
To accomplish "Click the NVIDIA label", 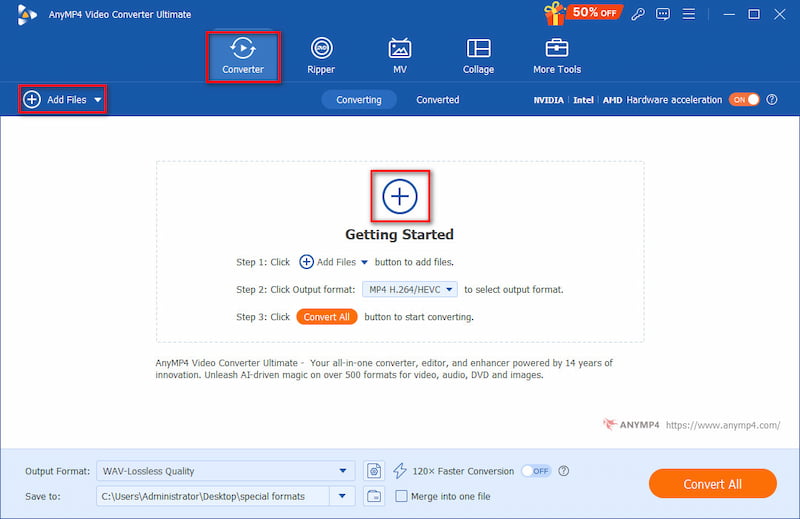I will coord(548,100).
